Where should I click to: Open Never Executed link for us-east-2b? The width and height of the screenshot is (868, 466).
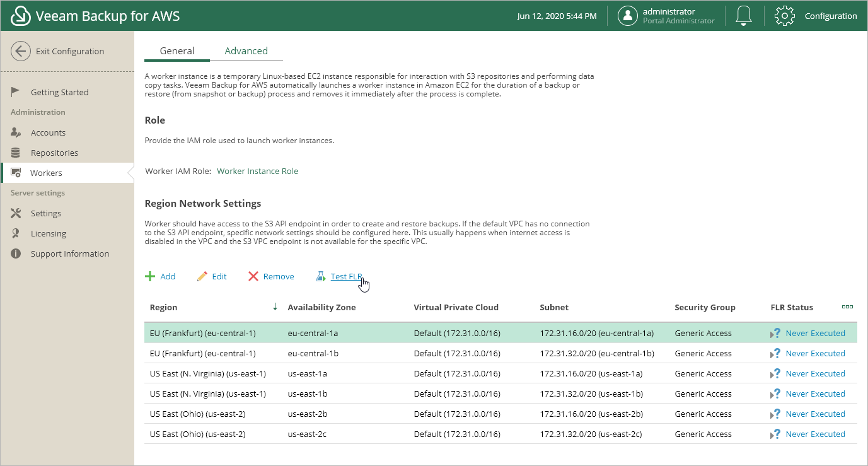click(815, 414)
